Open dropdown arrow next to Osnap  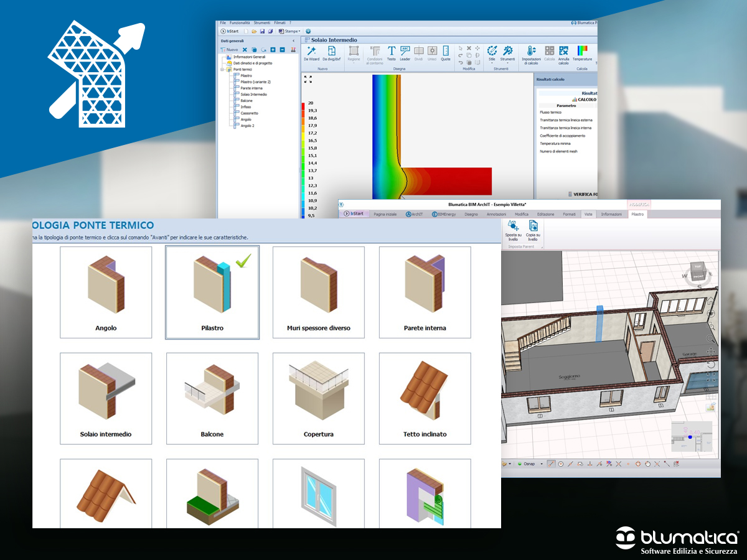coord(542,464)
